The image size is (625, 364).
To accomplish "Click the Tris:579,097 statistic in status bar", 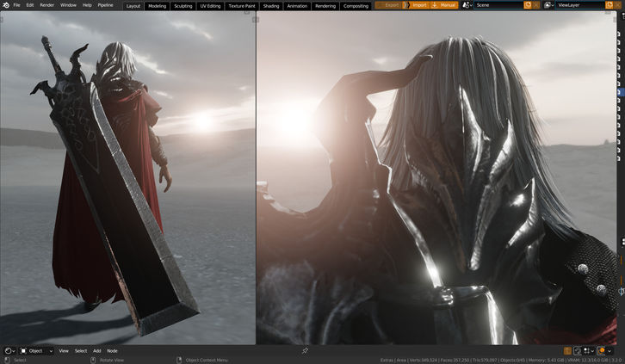I will point(484,361).
